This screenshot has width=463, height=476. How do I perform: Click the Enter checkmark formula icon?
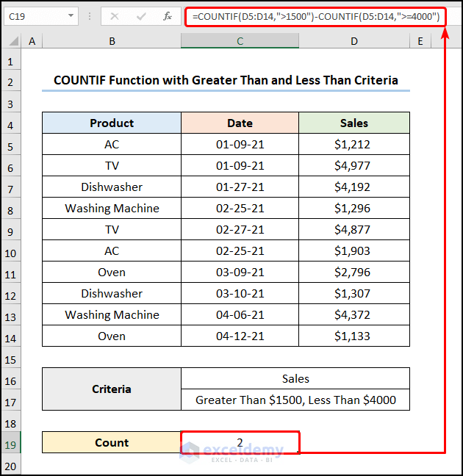point(141,16)
